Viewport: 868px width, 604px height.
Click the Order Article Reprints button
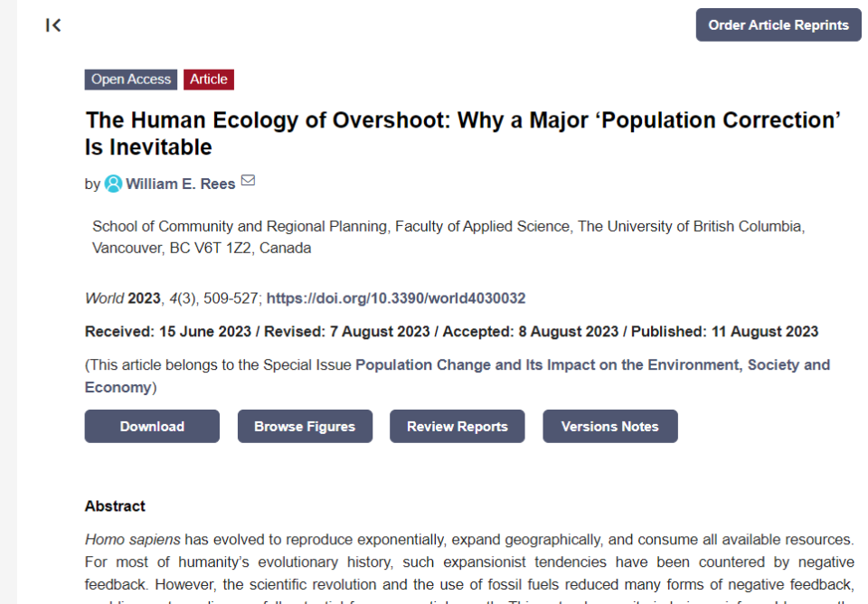778,25
